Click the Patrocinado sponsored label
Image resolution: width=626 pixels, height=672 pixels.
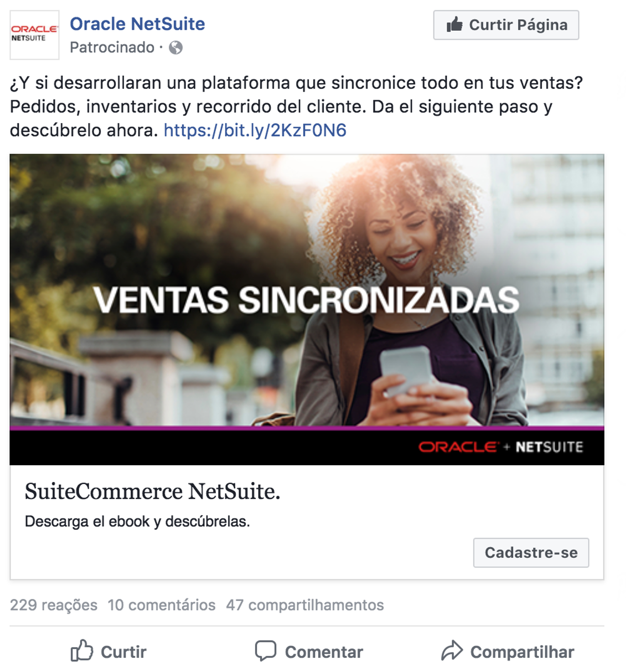[x=112, y=48]
